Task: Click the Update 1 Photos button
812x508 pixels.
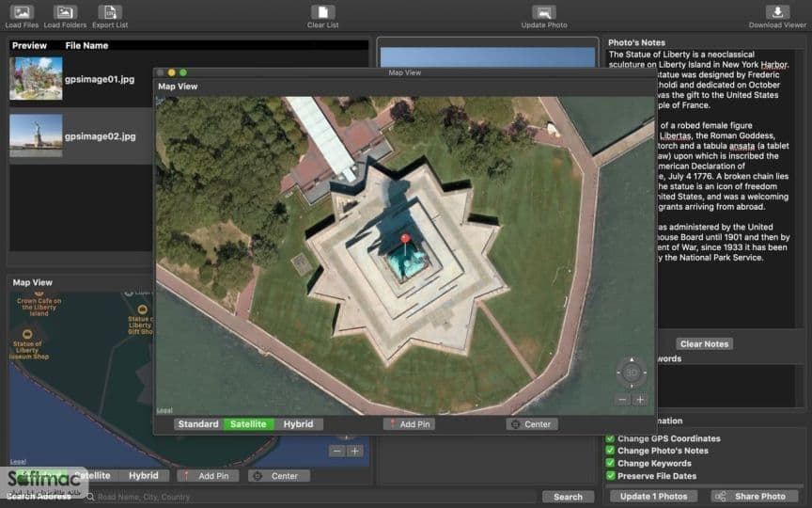Action: [x=653, y=496]
